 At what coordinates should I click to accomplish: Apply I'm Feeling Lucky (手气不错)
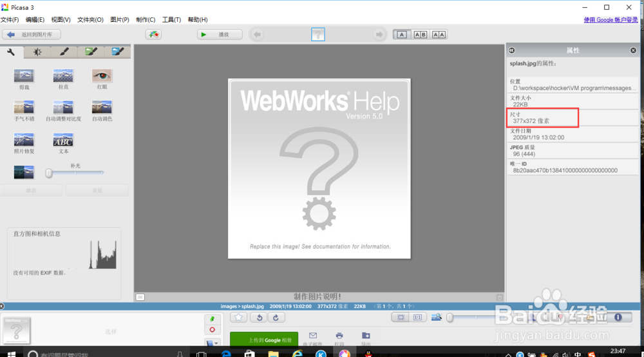click(x=24, y=110)
